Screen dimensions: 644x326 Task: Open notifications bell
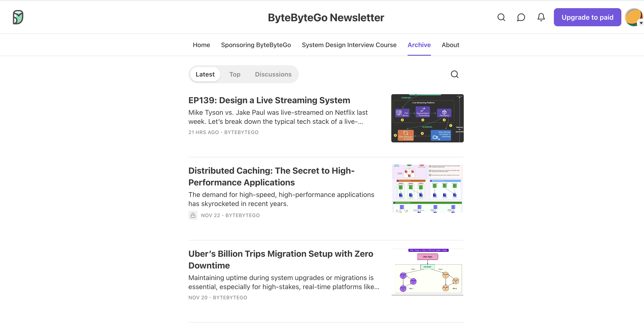[541, 17]
